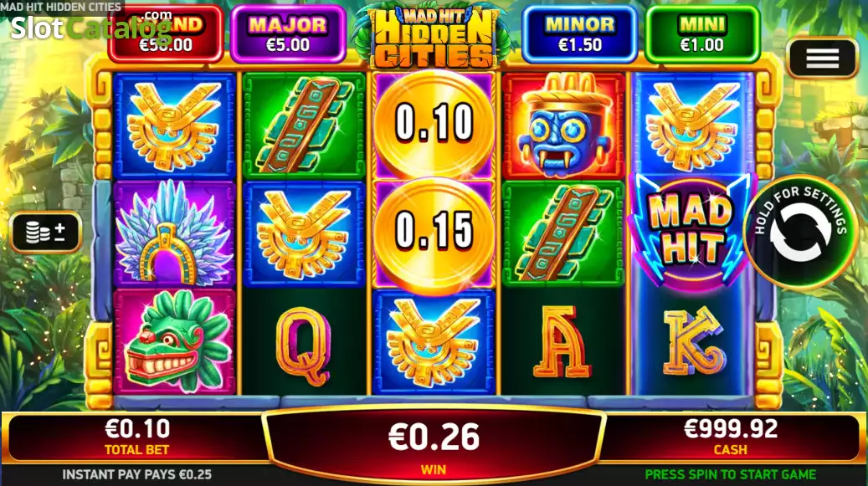This screenshot has height=486, width=868.
Task: Click the Mad Hit Hidden Cities logo
Action: click(434, 38)
